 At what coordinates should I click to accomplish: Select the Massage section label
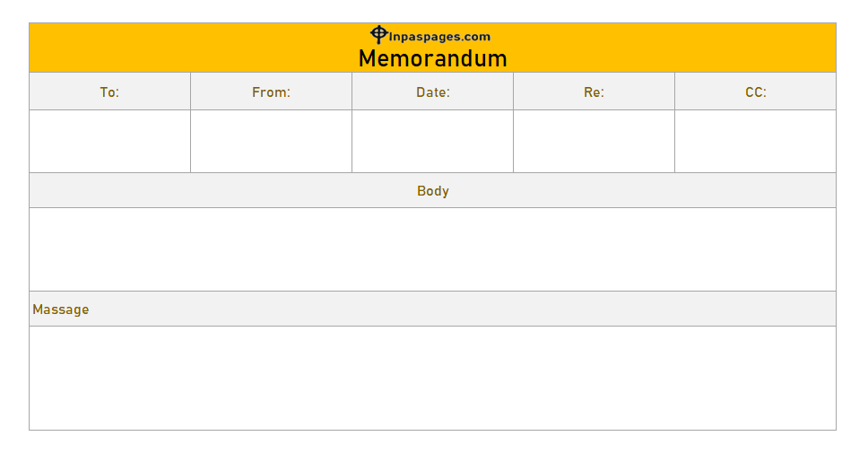tap(60, 309)
